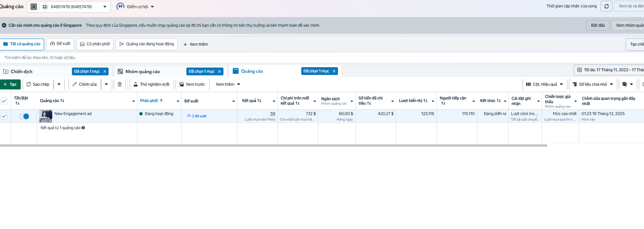644x229 pixels.
Task: Click the Bắt đầu verification button
Action: [x=598, y=25]
